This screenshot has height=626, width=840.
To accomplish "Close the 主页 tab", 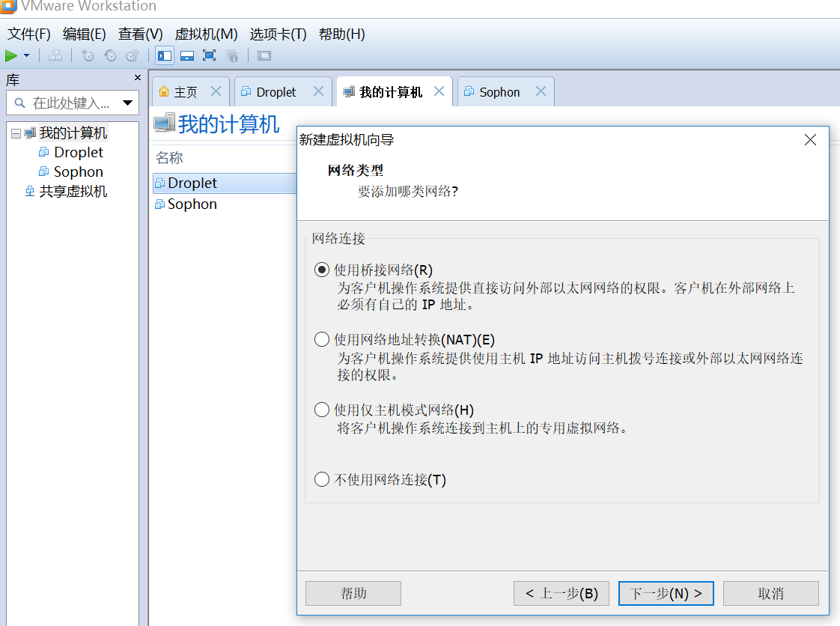I will tap(216, 91).
